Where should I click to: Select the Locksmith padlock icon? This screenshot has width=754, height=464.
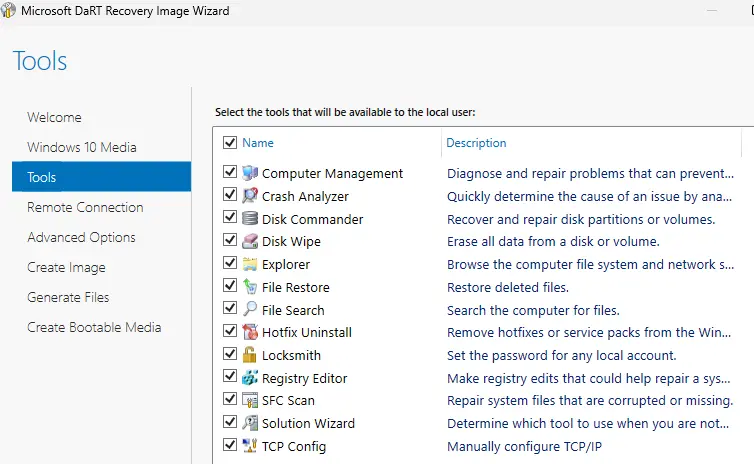[250, 355]
